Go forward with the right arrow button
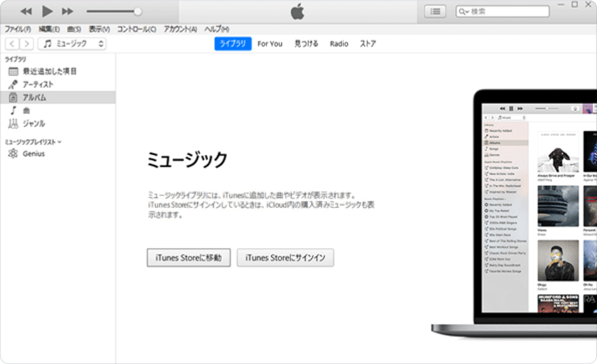Viewport: 597px width, 364px height. (26, 44)
